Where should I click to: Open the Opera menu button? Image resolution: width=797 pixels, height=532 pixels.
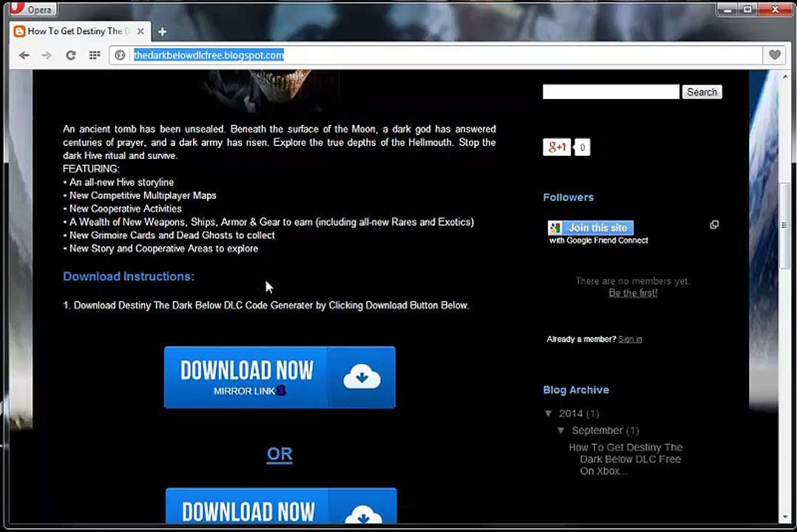point(33,9)
